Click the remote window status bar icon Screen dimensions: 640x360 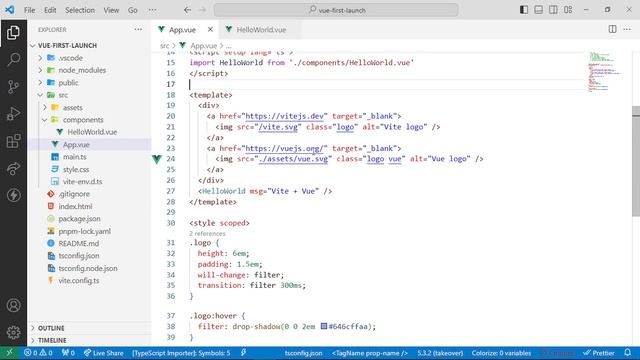coord(10,353)
